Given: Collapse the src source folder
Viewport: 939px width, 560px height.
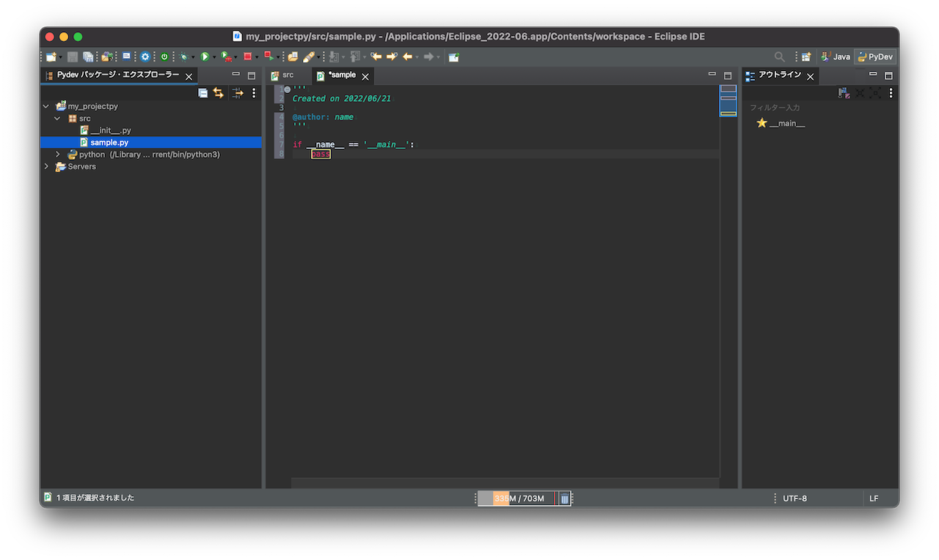Looking at the screenshot, I should [57, 118].
